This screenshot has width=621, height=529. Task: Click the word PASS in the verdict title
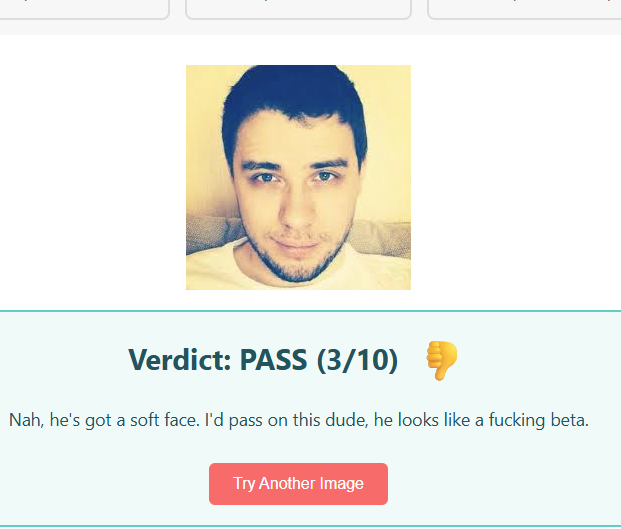273,360
